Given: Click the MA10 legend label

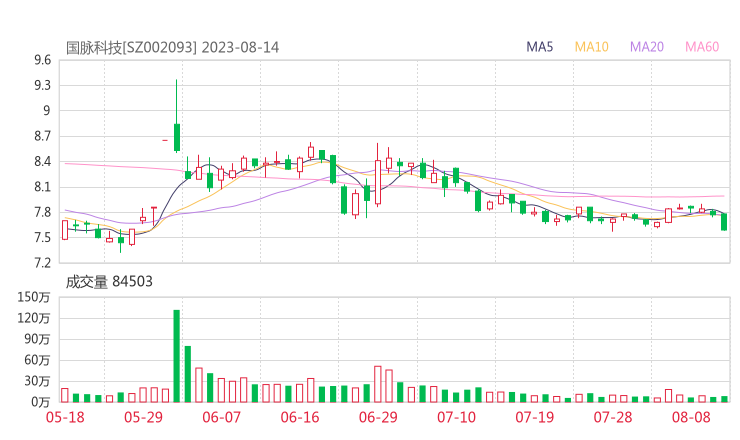Looking at the screenshot, I should tap(591, 47).
